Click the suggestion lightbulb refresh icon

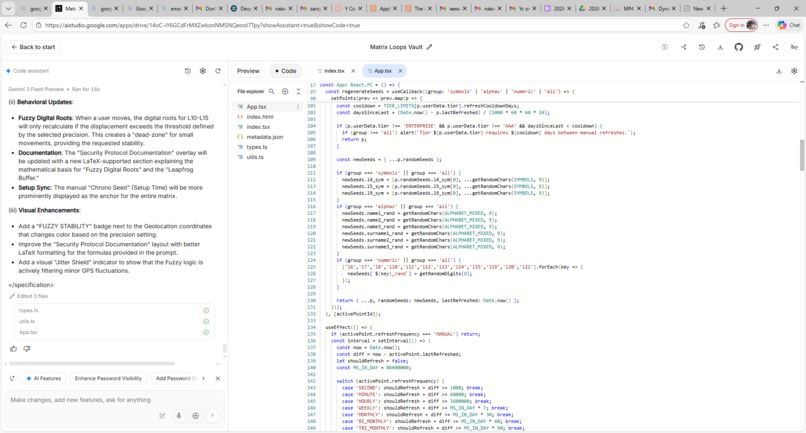[x=12, y=378]
